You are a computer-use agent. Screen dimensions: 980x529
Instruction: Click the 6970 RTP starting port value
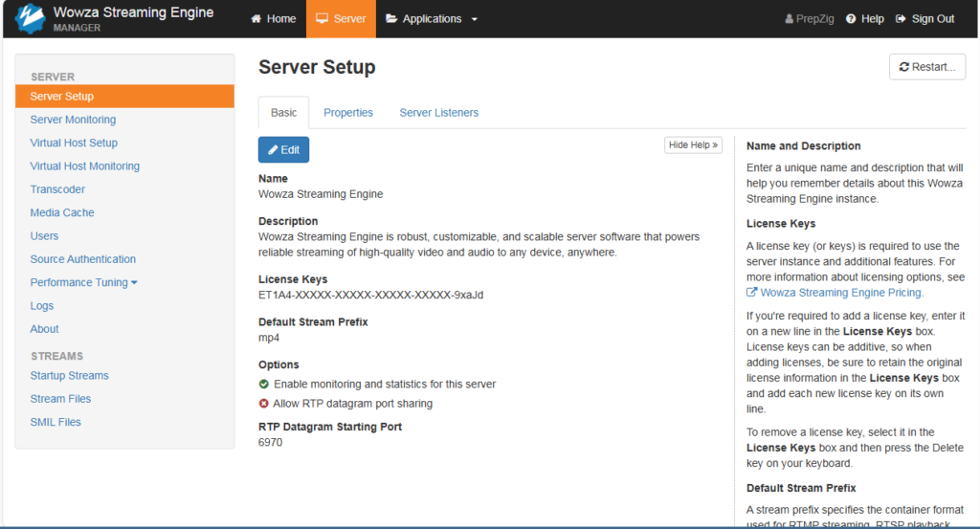tap(270, 442)
